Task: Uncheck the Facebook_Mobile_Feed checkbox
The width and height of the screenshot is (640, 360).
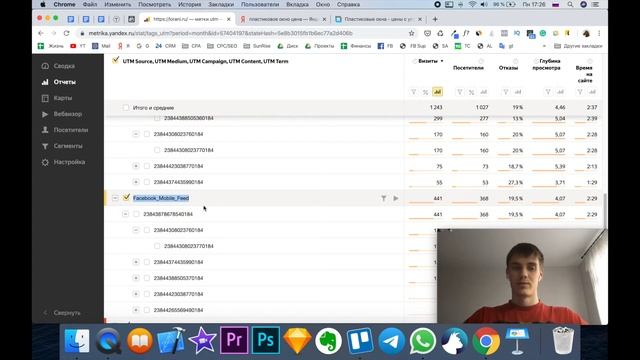Action: (126, 198)
